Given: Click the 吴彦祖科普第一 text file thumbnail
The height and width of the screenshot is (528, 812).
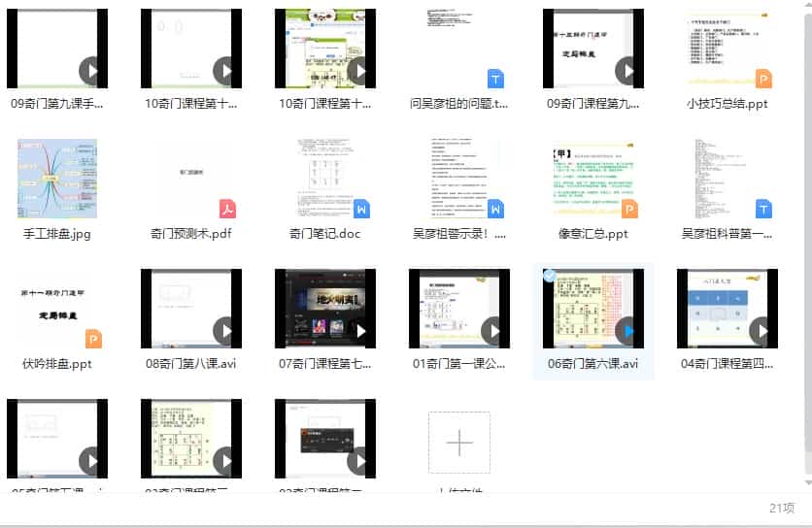Looking at the screenshot, I should [727, 179].
